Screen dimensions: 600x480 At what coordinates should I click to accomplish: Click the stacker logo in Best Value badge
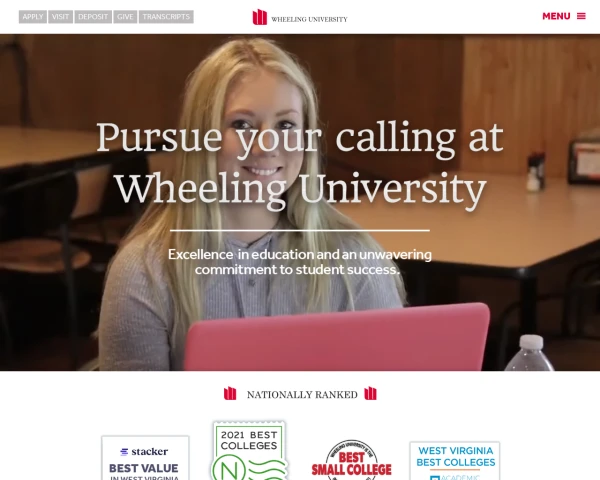[144, 452]
